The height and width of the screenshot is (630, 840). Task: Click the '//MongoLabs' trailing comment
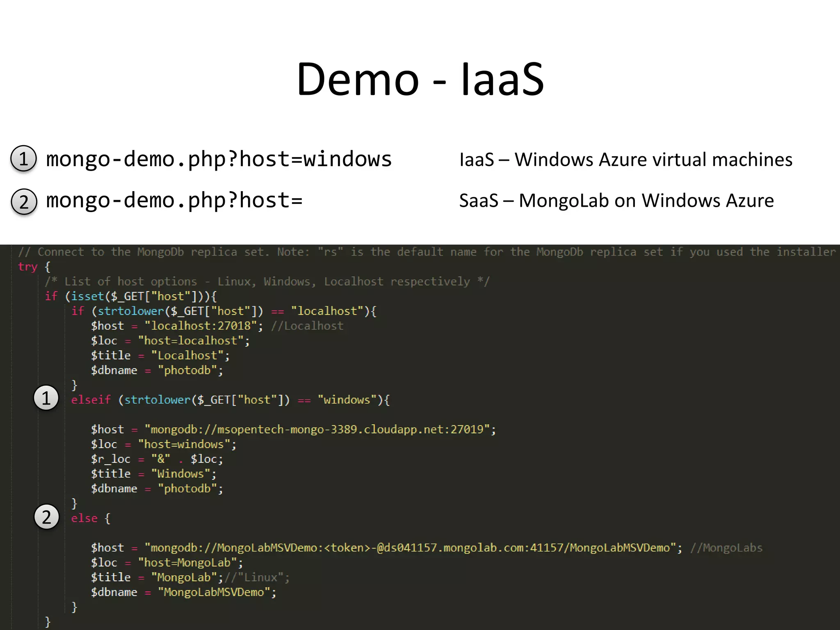click(726, 548)
